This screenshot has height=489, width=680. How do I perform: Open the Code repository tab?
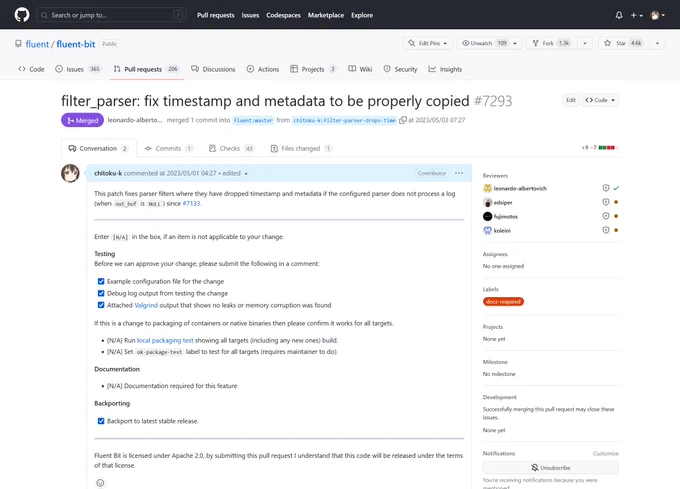pos(31,69)
